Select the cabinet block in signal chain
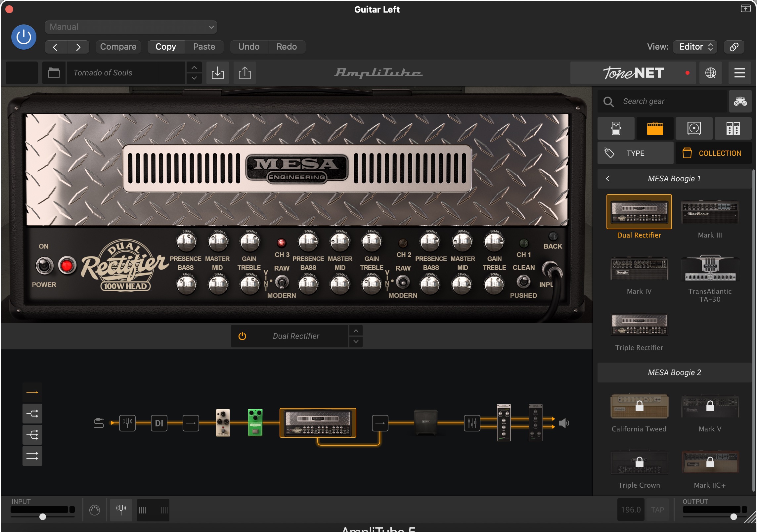 (x=426, y=423)
